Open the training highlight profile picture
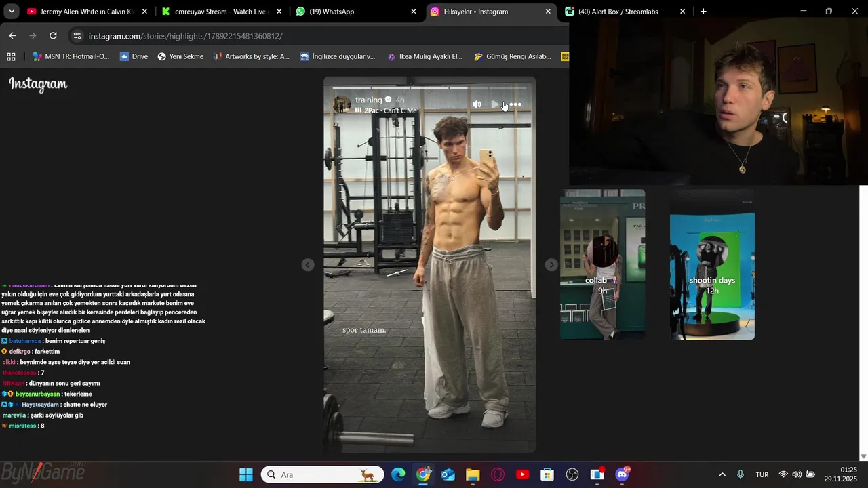Image resolution: width=868 pixels, height=488 pixels. 342,104
